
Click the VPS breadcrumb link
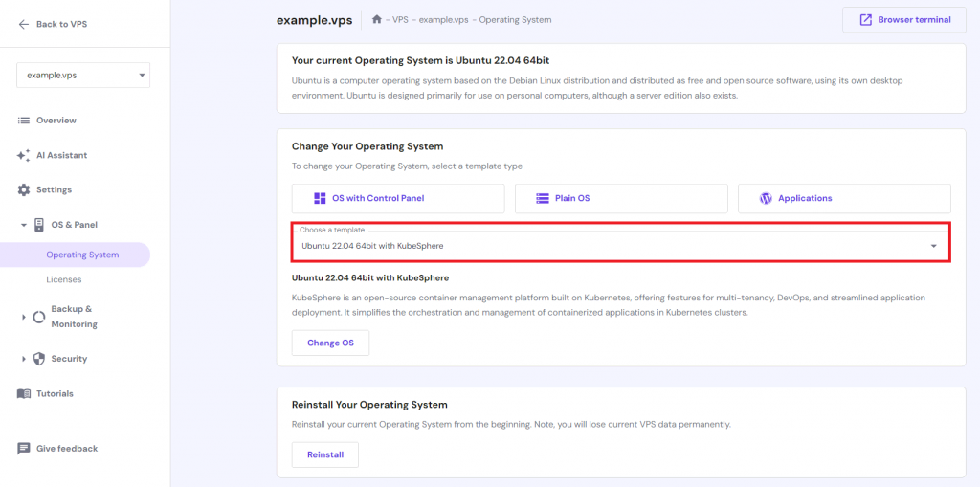400,19
